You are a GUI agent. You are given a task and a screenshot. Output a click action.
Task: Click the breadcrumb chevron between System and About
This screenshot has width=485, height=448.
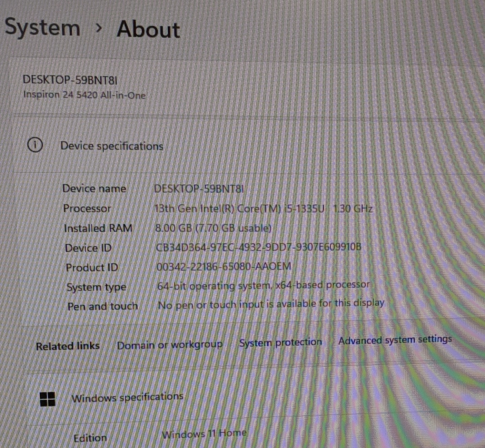[x=99, y=28]
